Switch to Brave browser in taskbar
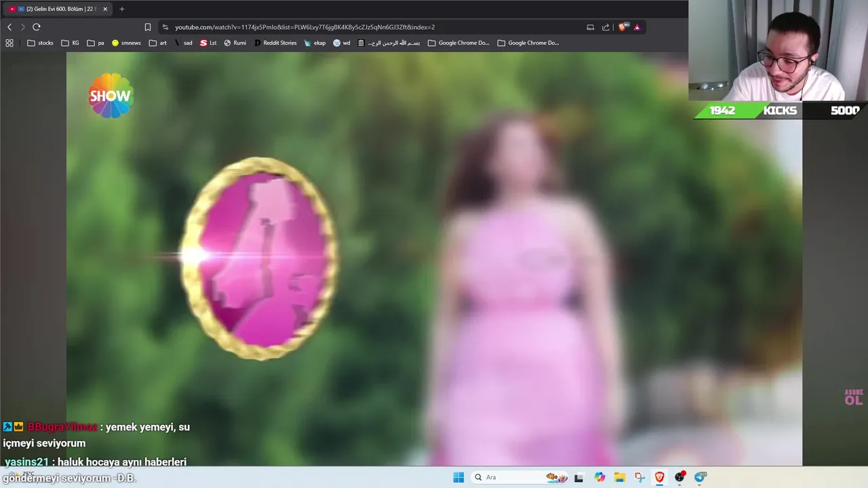The image size is (868, 488). tap(659, 477)
